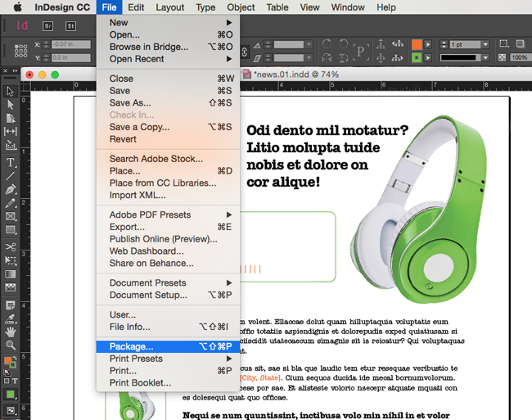Expand the Adobe PDF Presets submenu
This screenshot has width=532, height=420.
click(168, 215)
